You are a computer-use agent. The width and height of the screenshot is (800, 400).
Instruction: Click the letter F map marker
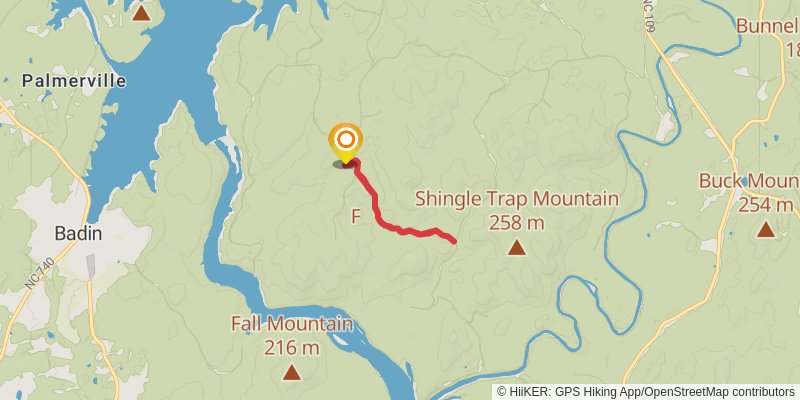pyautogui.click(x=356, y=217)
